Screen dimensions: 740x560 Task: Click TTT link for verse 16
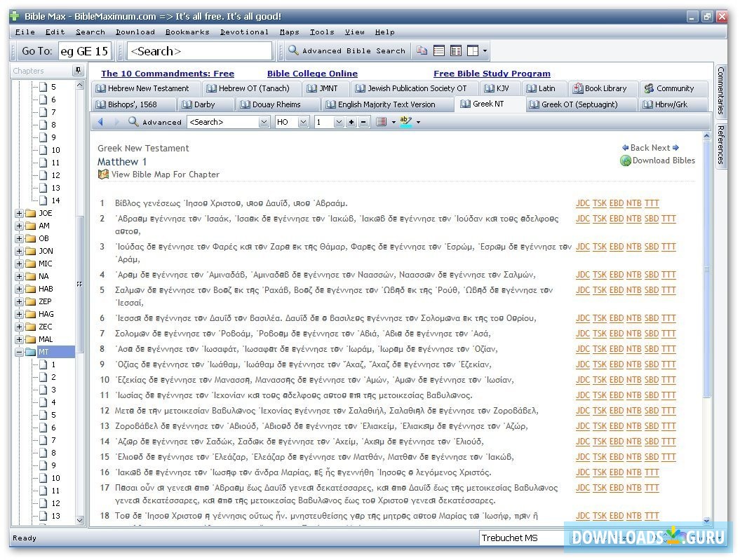[x=652, y=472]
